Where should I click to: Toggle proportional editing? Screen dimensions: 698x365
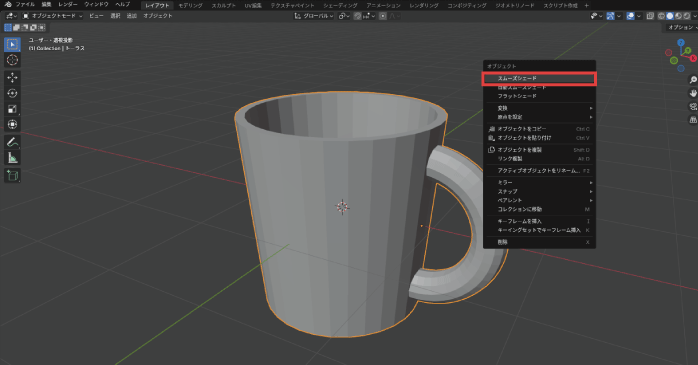tap(382, 16)
